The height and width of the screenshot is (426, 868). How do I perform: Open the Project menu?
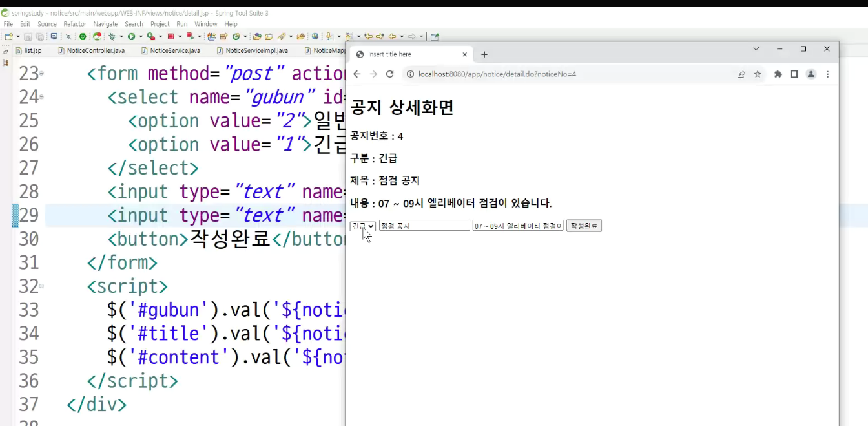[x=160, y=24]
